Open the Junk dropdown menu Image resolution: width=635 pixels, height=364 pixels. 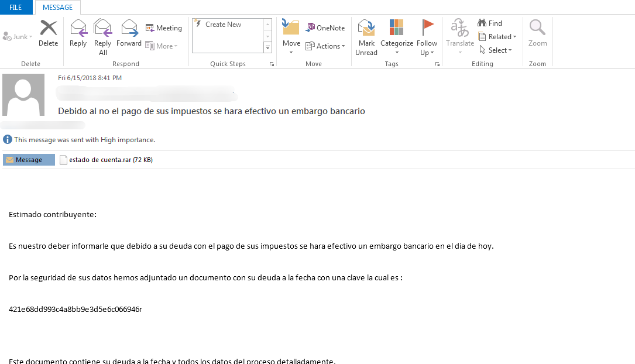pos(18,37)
